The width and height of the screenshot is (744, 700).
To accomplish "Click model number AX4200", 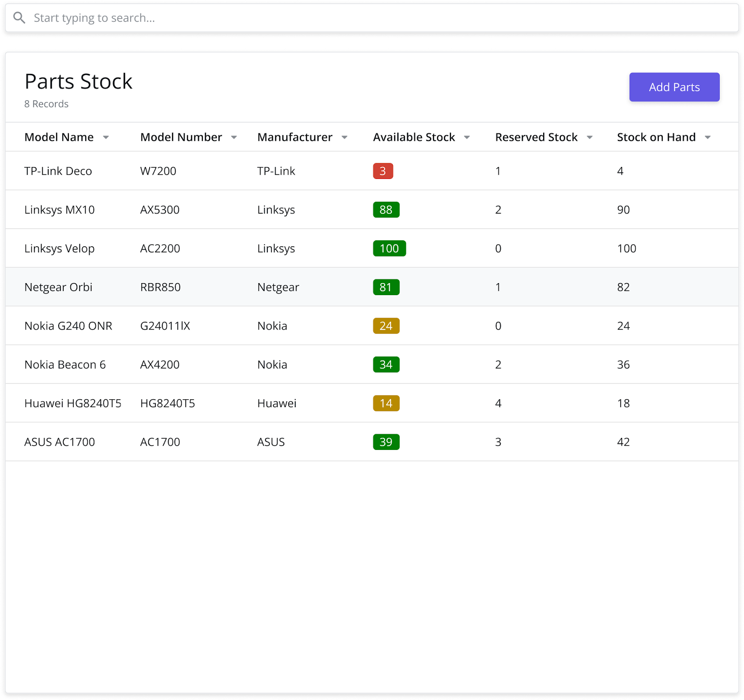I will (x=160, y=364).
